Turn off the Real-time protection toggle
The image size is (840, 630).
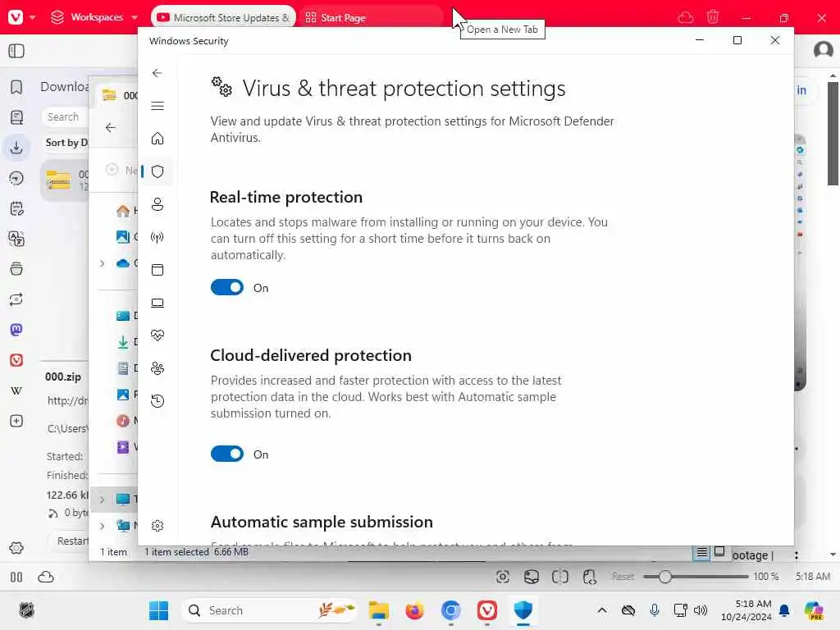(226, 288)
